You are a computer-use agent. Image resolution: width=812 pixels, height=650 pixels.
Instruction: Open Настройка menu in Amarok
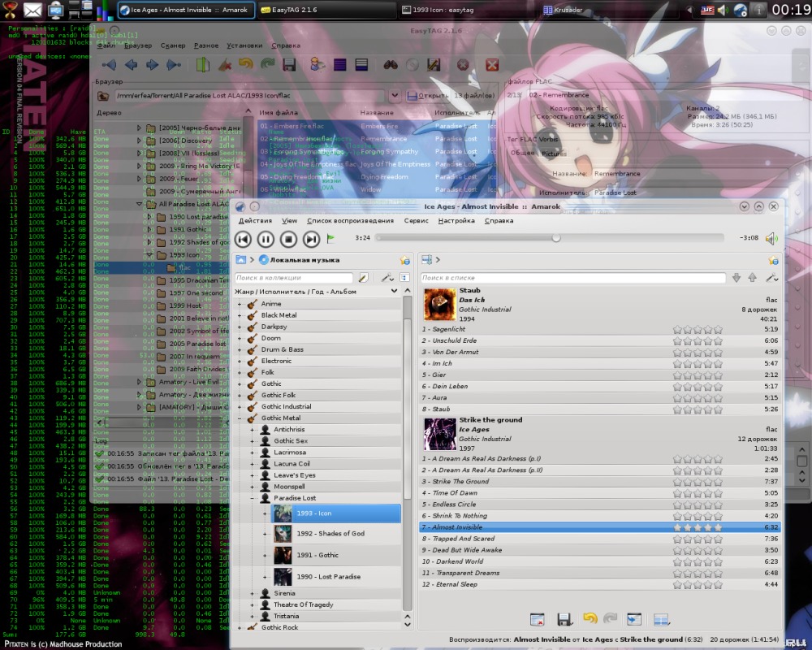[456, 221]
